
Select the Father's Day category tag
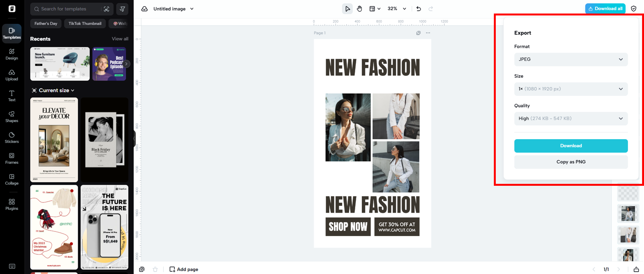46,24
